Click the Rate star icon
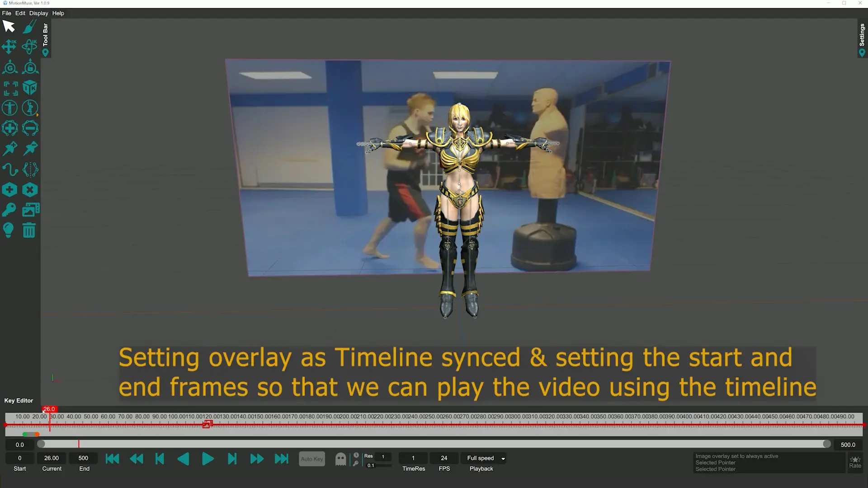This screenshot has width=868, height=488. (x=855, y=462)
